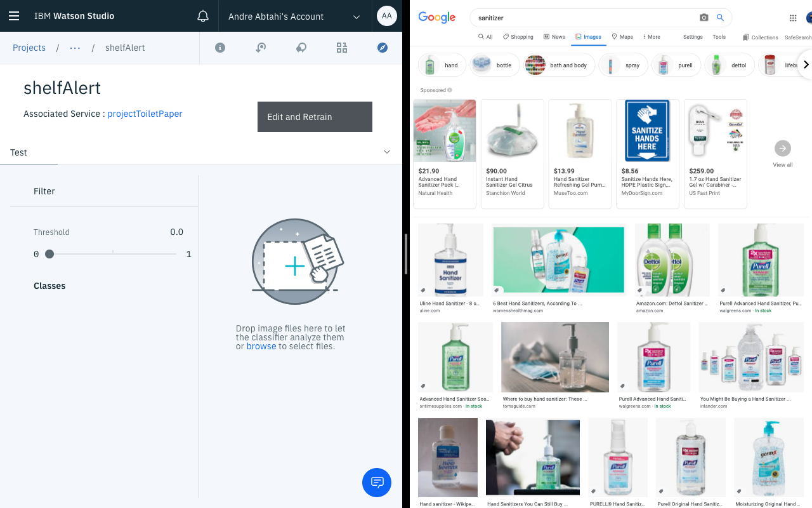
Task: Click the View all arrow for sponsored results
Action: pos(783,148)
